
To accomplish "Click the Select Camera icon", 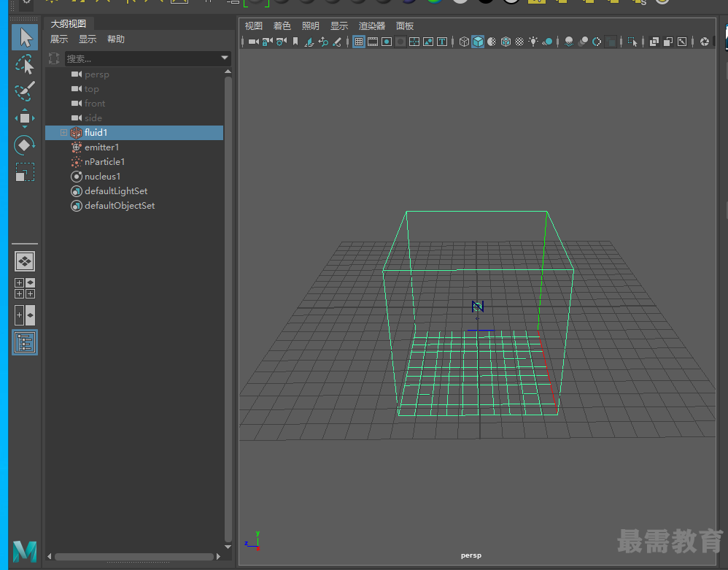I will pos(254,42).
